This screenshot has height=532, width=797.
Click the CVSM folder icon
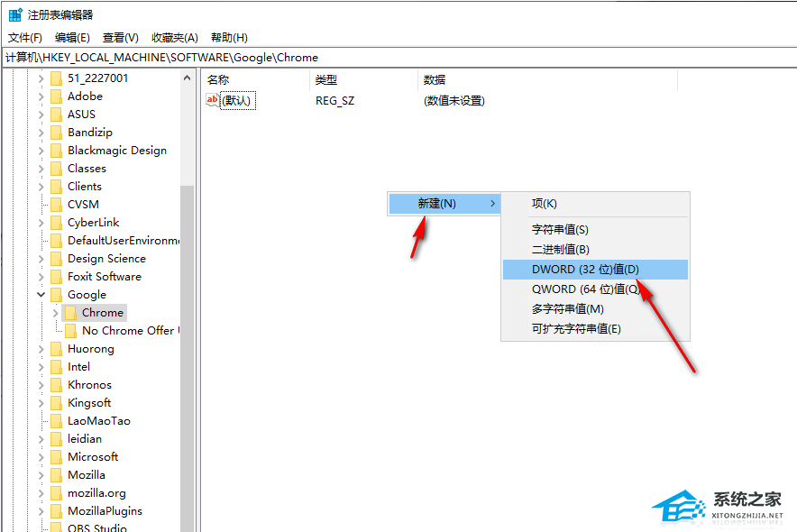[x=57, y=205]
